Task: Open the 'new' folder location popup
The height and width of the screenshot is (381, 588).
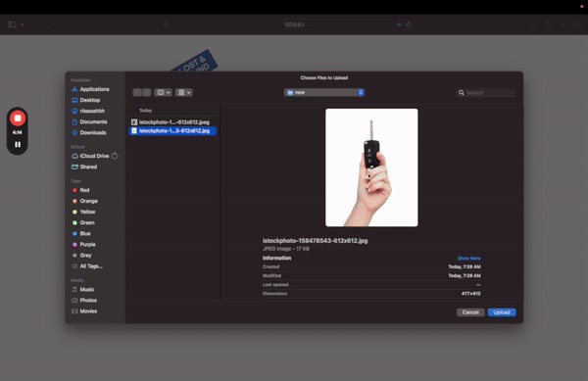Action: pos(324,92)
